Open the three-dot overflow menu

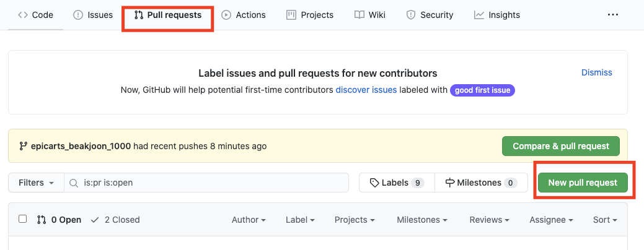(613, 15)
